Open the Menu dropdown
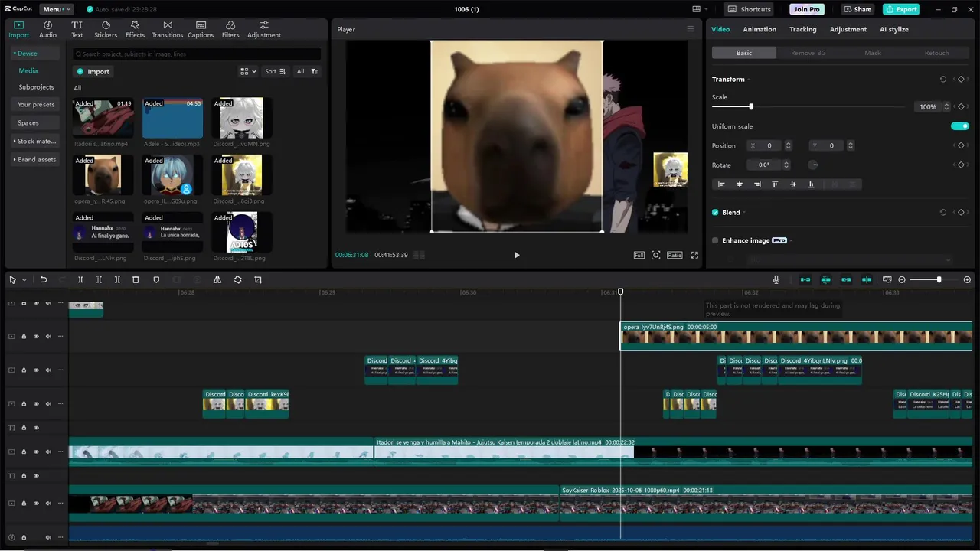Screen dimensions: 980x551 pos(57,9)
